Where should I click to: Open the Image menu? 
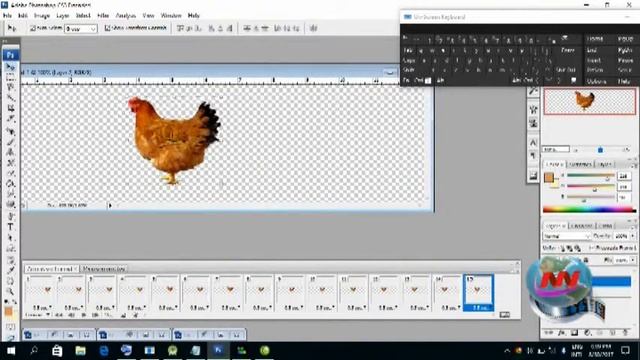coord(42,16)
